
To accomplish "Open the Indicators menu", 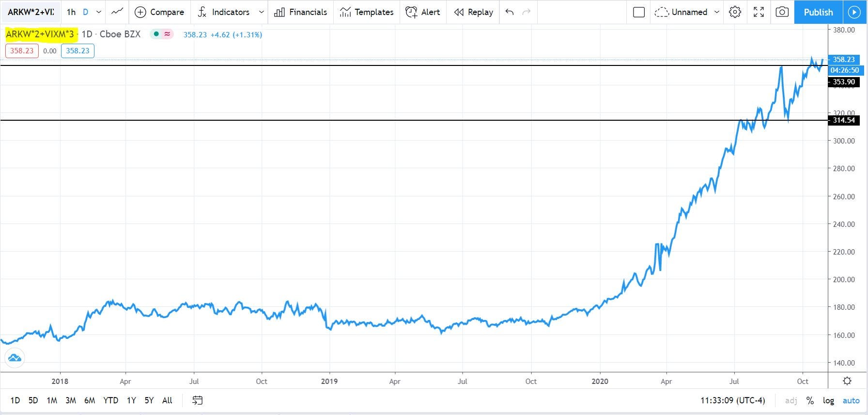I will (x=224, y=12).
